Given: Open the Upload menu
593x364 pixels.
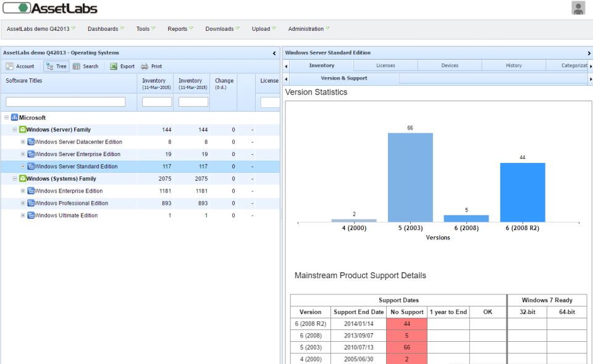Looking at the screenshot, I should pos(264,29).
